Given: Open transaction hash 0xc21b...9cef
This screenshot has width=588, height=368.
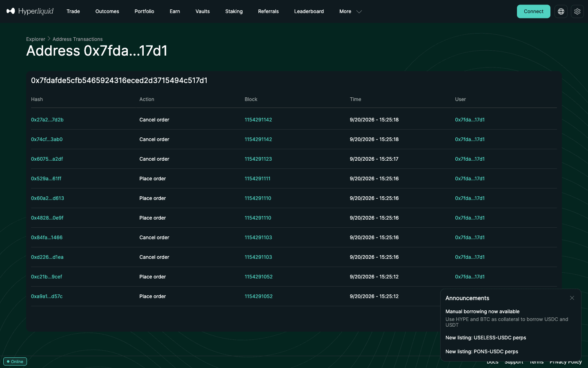Looking at the screenshot, I should 47,277.
